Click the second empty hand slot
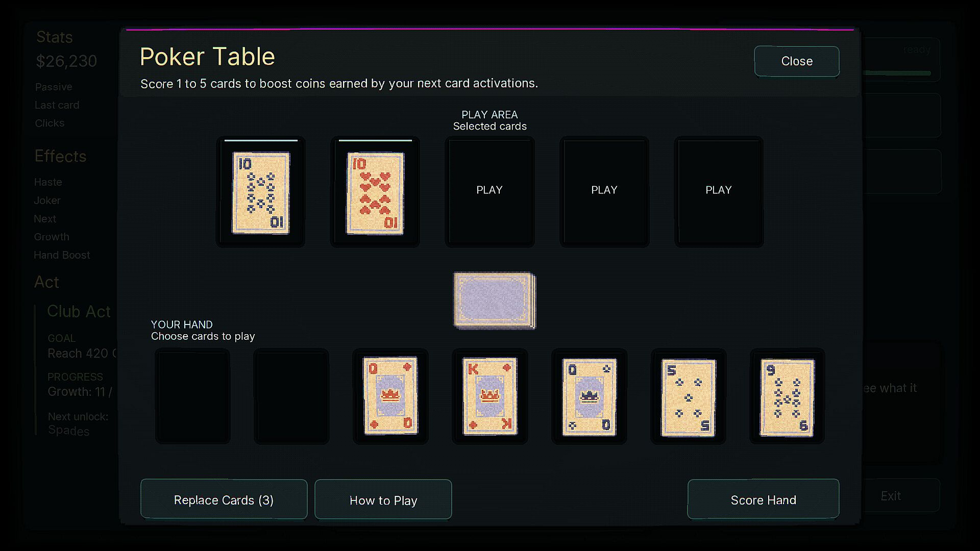 (x=291, y=396)
